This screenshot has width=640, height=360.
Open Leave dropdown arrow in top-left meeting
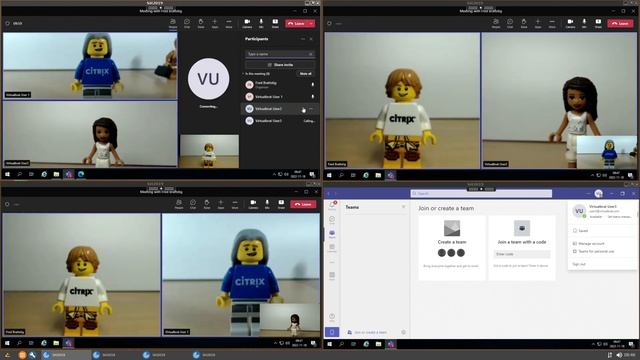311,24
